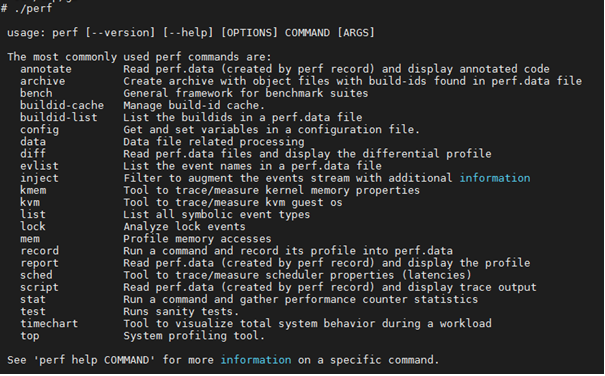Click 'Tool to trace/measure kvm guest os'
The width and height of the screenshot is (605, 376).
(233, 203)
